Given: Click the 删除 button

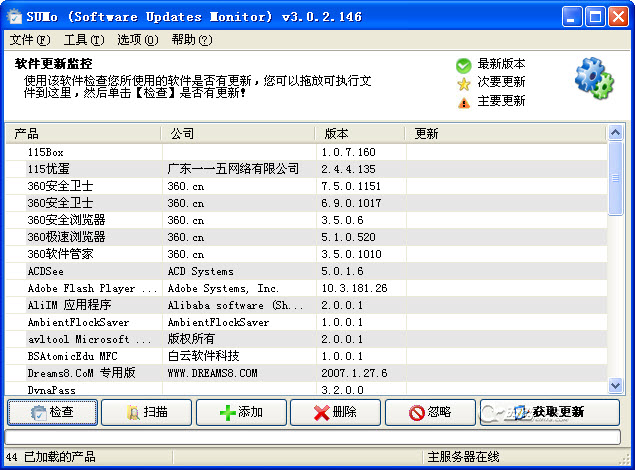Looking at the screenshot, I should (336, 412).
